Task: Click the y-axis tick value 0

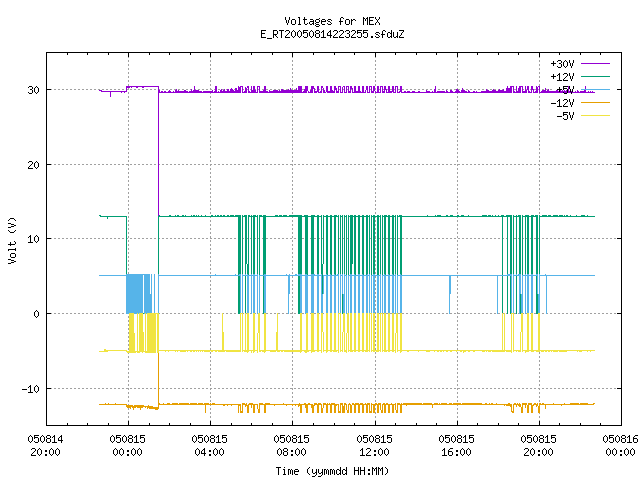Action: pos(37,314)
